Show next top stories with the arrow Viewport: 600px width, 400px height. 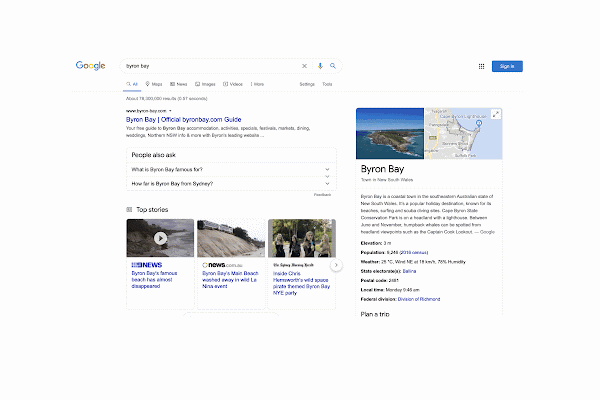click(x=336, y=265)
